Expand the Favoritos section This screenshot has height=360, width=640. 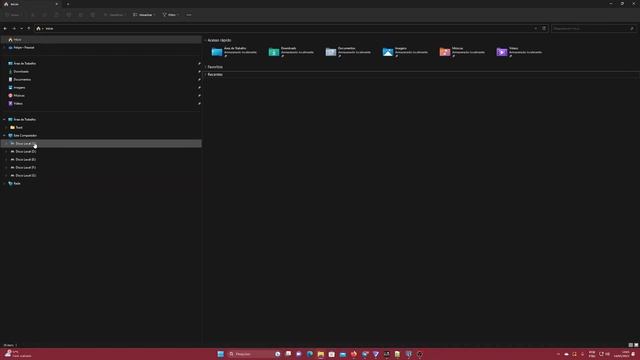205,67
